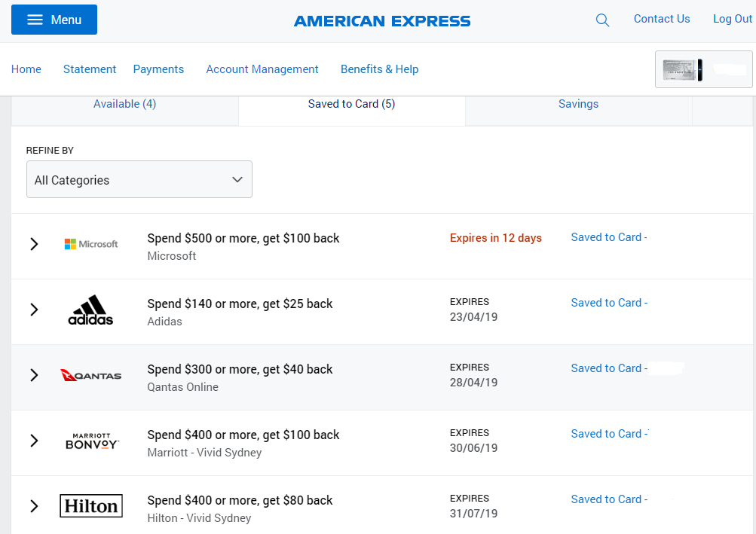The image size is (756, 534).
Task: Click 'Hilton - Vivid Sydney' merchant name
Action: [x=199, y=519]
